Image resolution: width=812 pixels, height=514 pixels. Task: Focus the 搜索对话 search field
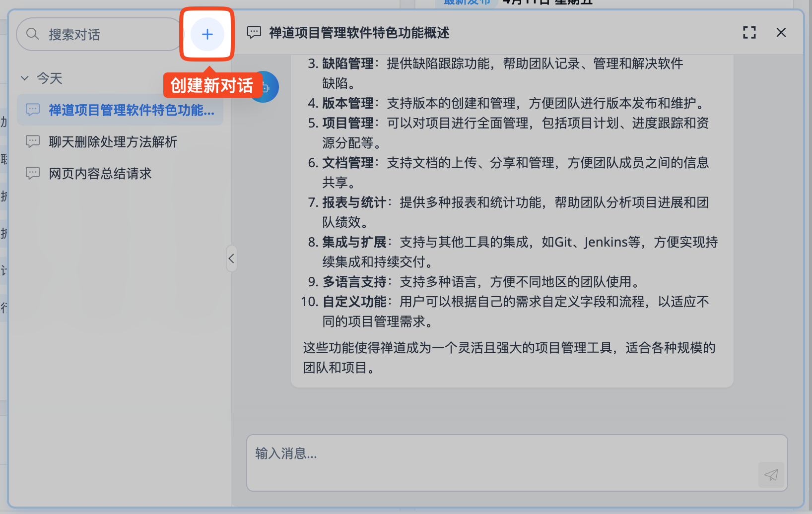click(100, 34)
